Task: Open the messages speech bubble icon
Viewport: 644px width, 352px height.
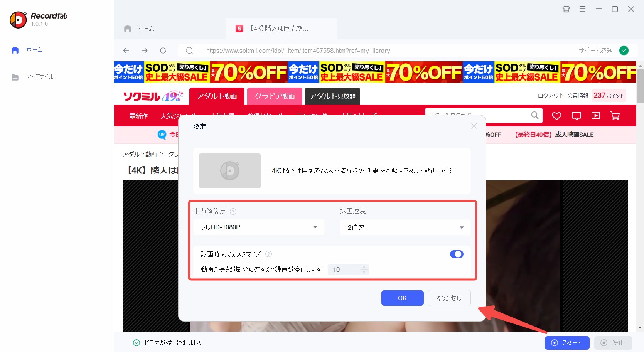Action: [577, 116]
